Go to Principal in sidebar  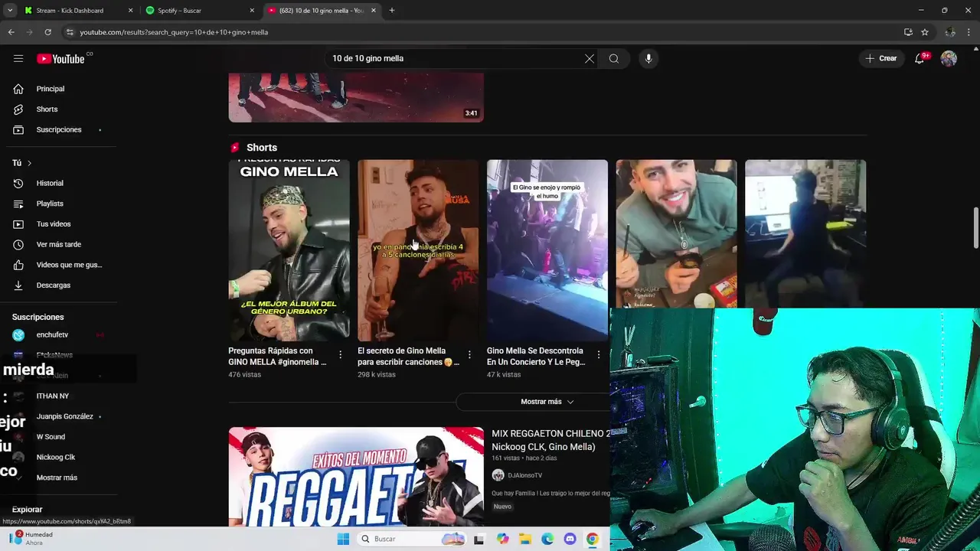click(50, 89)
